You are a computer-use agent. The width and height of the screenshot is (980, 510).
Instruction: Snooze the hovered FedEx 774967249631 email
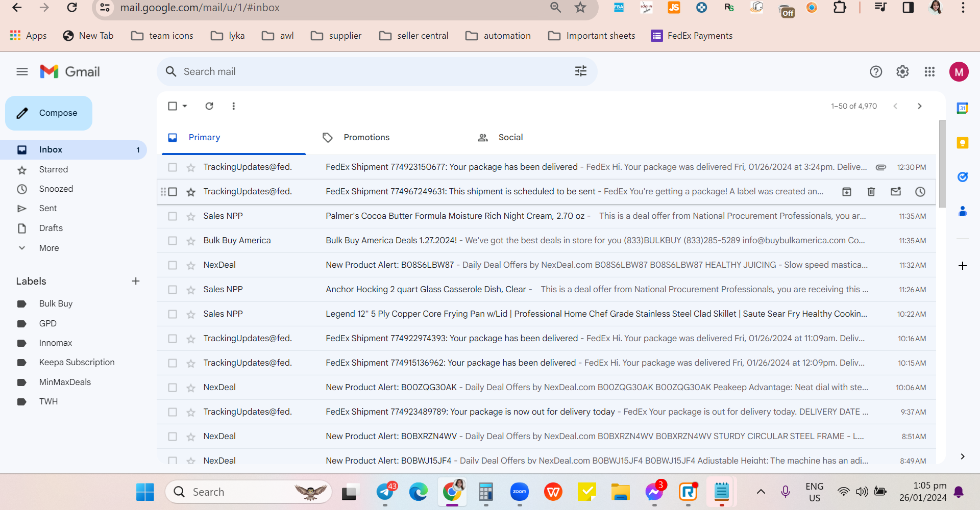point(920,192)
